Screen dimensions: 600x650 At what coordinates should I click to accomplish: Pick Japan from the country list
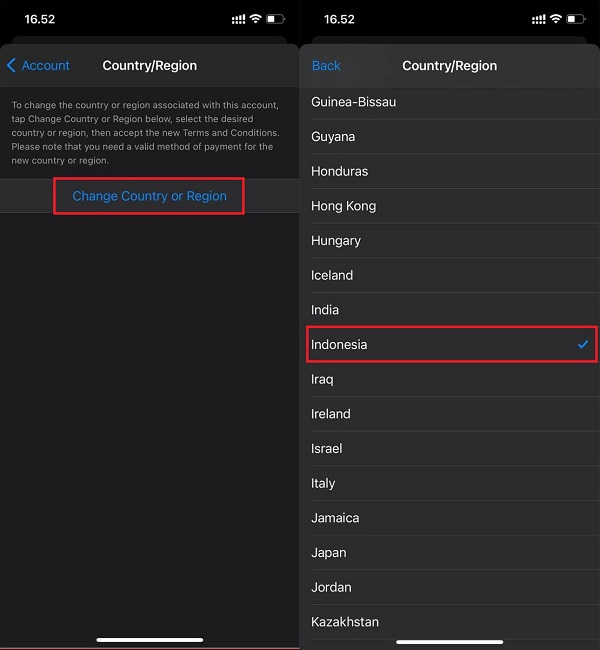[329, 553]
